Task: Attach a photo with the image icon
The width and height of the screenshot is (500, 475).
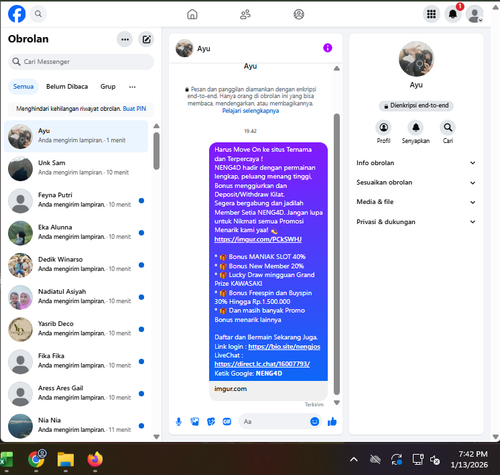Action: tap(195, 422)
